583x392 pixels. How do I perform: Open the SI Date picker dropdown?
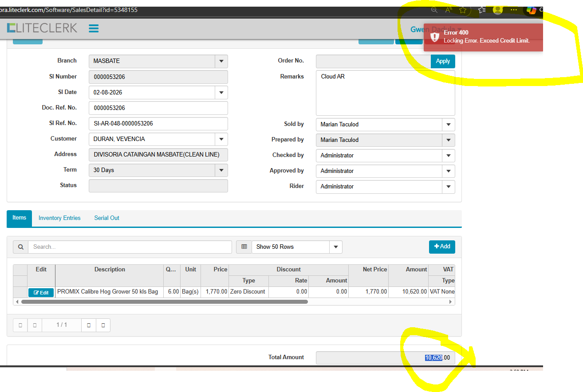[221, 93]
